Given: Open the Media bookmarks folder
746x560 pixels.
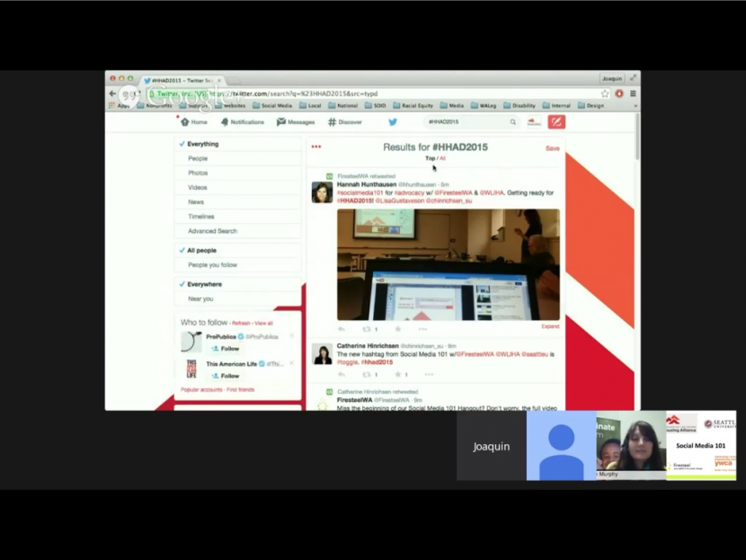Looking at the screenshot, I should pyautogui.click(x=452, y=106).
